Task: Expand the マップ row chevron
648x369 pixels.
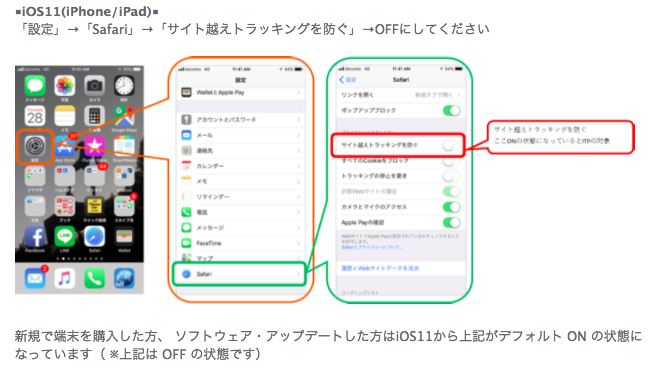Action: 298,258
